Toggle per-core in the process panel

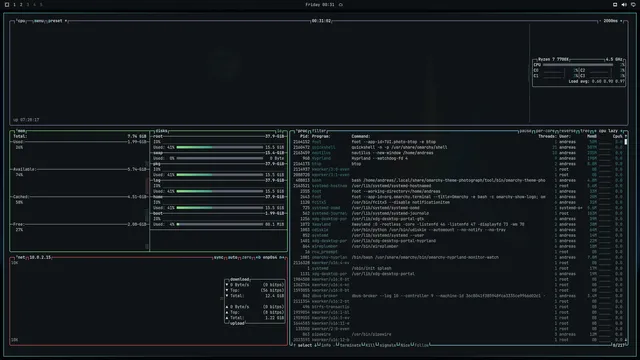[545, 131]
